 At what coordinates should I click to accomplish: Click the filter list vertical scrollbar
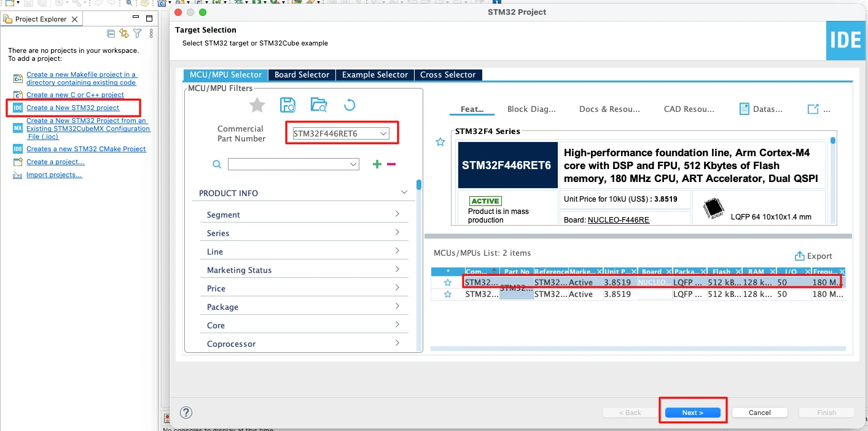(x=419, y=185)
